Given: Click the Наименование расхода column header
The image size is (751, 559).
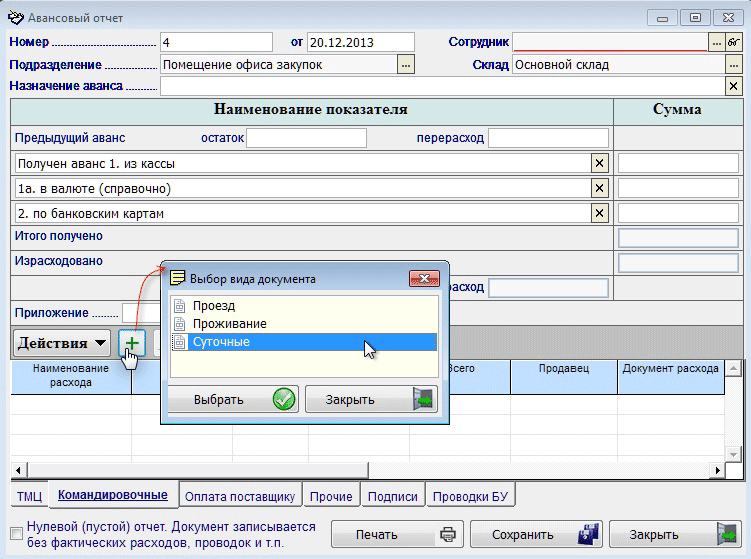Looking at the screenshot, I should 71,376.
